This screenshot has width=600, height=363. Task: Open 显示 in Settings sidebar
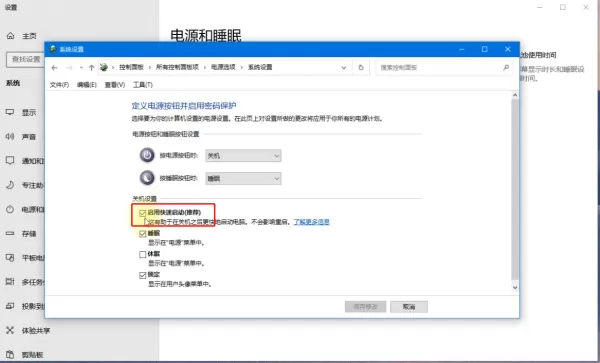[x=22, y=112]
